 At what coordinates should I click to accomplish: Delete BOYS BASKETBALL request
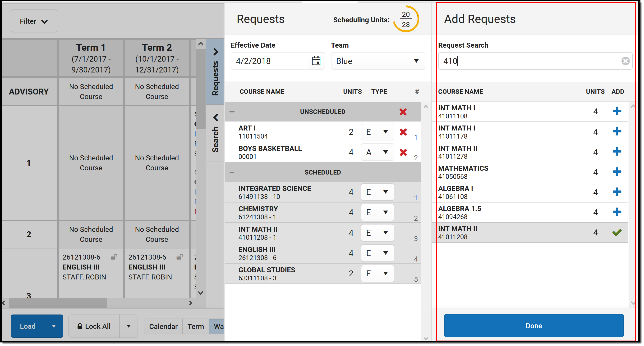[403, 152]
